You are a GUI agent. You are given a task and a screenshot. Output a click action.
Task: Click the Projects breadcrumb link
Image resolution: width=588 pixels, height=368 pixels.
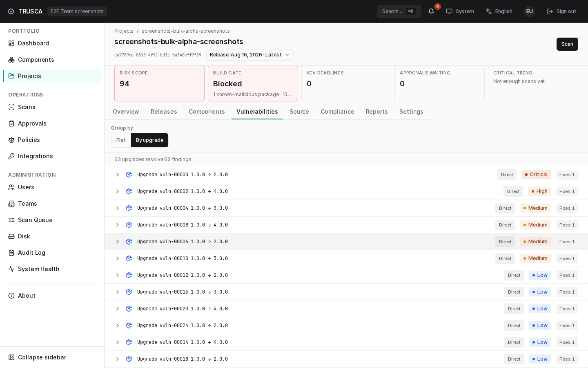click(124, 31)
